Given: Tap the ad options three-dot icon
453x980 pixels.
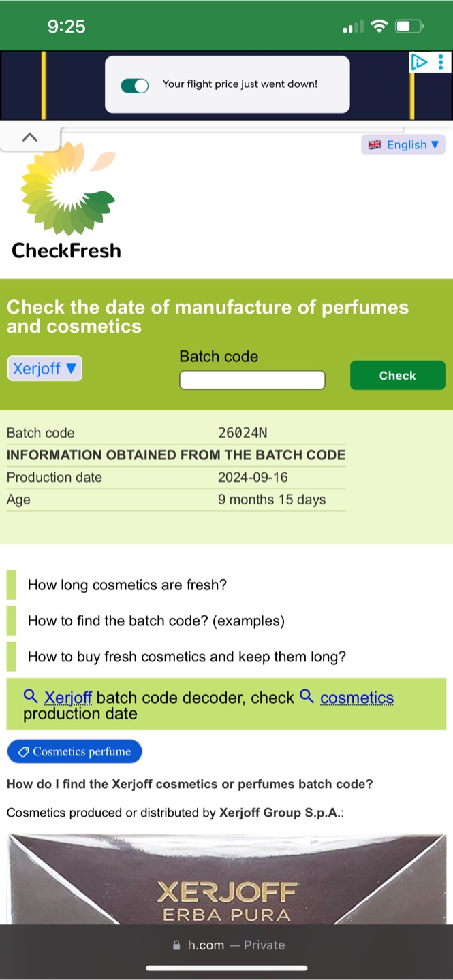Looking at the screenshot, I should click(x=441, y=63).
